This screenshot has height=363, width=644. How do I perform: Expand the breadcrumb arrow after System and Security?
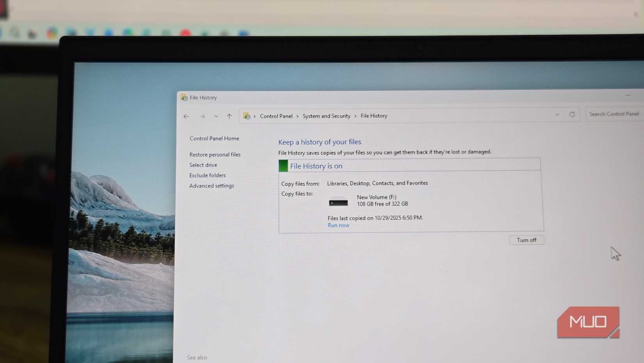(356, 116)
